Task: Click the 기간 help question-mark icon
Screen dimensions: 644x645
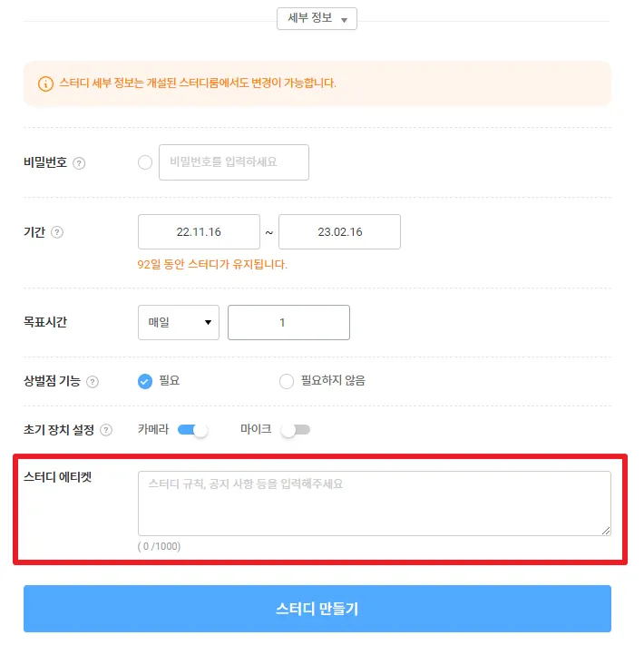Action: (58, 232)
